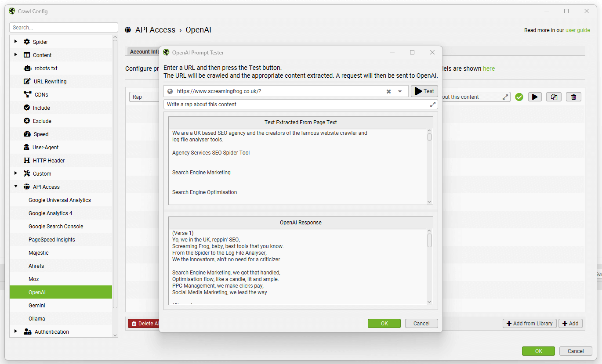Select Gemini in the API Access list
The image size is (602, 364).
[x=37, y=306]
